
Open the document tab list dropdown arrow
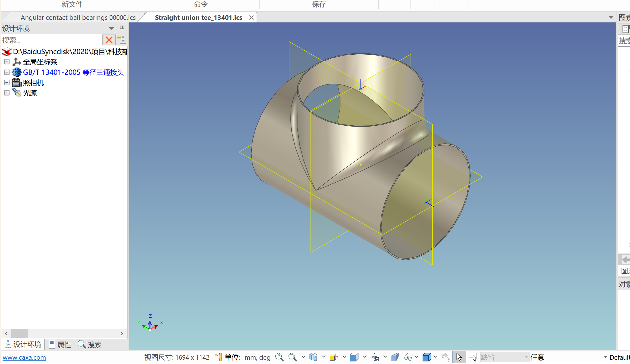(611, 18)
